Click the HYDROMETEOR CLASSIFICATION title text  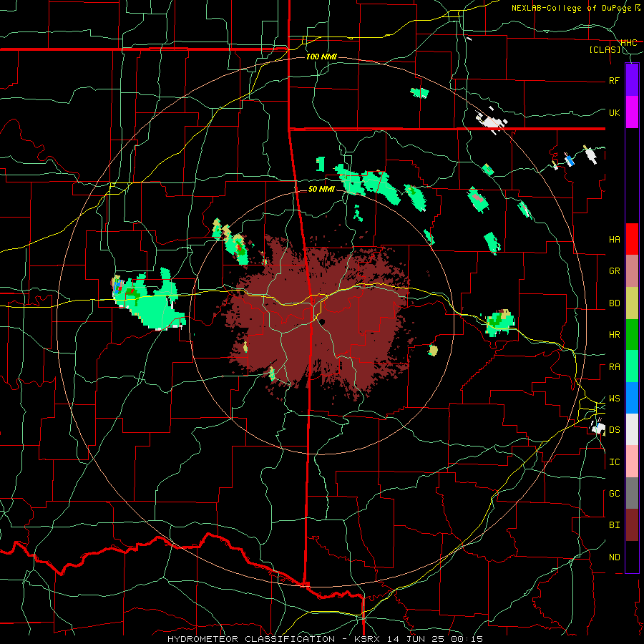(x=251, y=639)
